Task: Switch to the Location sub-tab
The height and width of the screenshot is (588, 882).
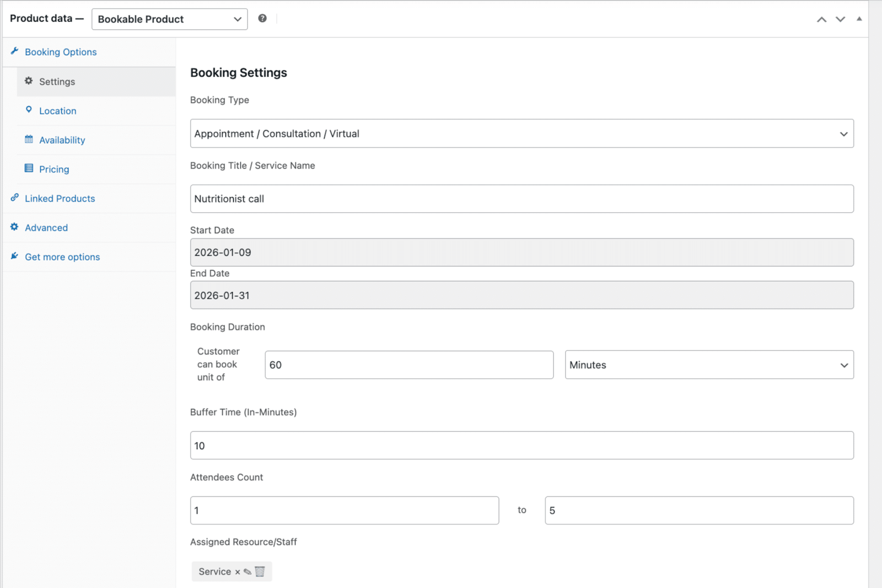Action: pos(96,111)
